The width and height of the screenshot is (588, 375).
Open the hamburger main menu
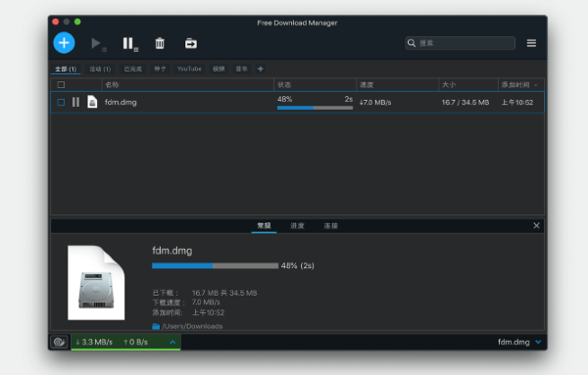(x=531, y=43)
